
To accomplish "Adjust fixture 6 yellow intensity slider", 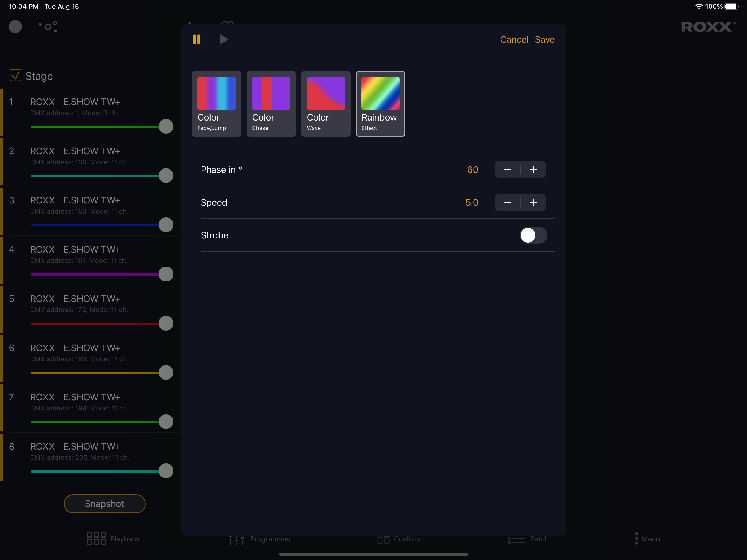I will [102, 372].
